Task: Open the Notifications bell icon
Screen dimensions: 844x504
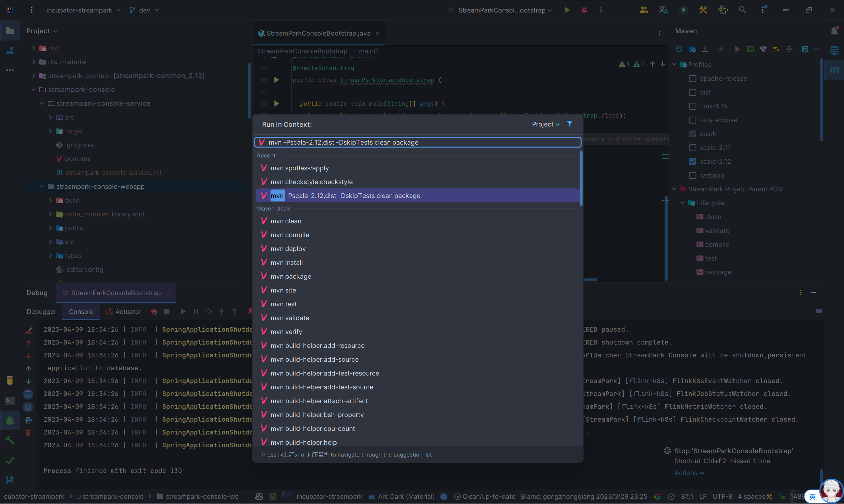Action: click(x=834, y=31)
